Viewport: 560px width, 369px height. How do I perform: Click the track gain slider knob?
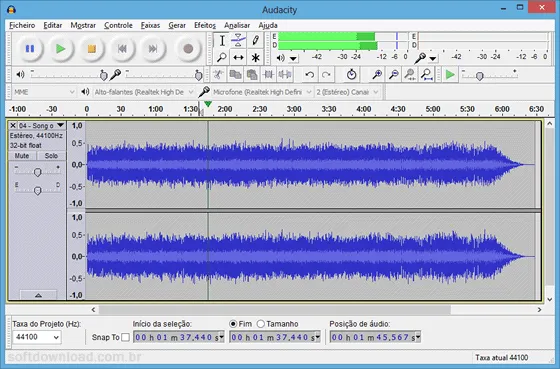click(x=37, y=173)
